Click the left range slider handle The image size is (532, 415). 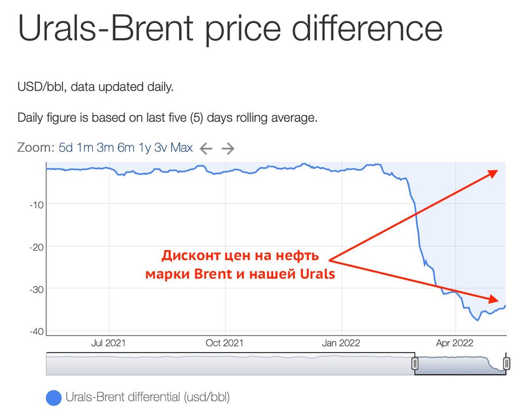pyautogui.click(x=415, y=364)
